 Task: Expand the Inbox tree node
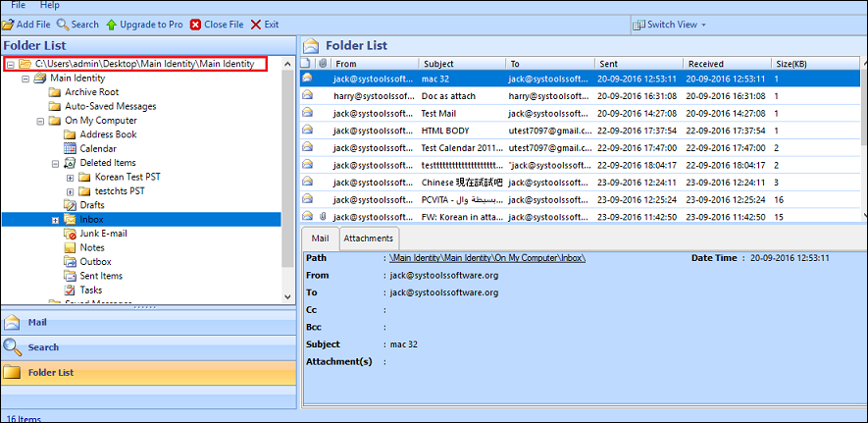55,220
